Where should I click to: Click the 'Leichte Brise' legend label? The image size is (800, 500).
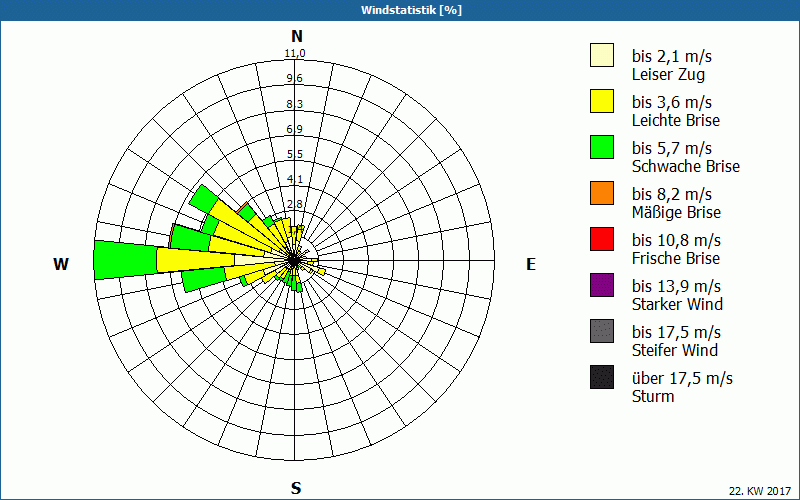click(x=676, y=120)
